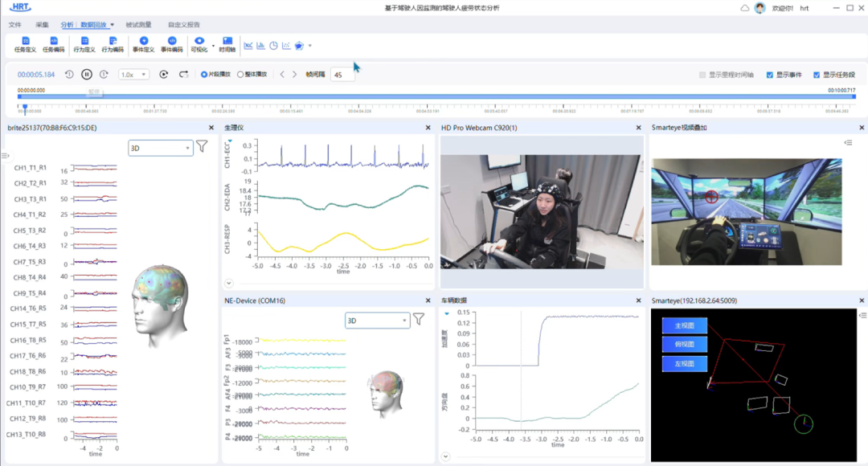Open the 任务定义 task definition tool
This screenshot has width=868, height=466.
(25, 44)
